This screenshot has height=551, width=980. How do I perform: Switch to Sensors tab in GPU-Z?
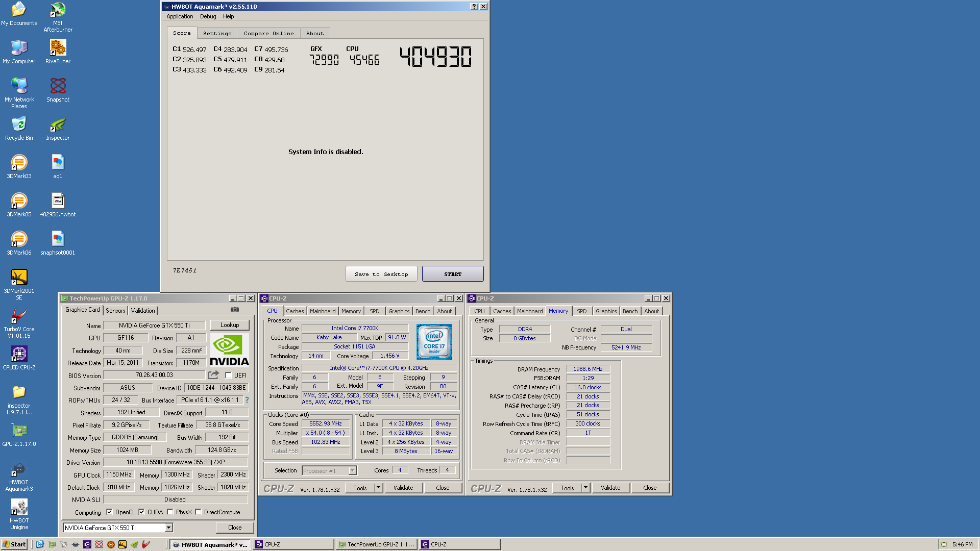pos(115,311)
